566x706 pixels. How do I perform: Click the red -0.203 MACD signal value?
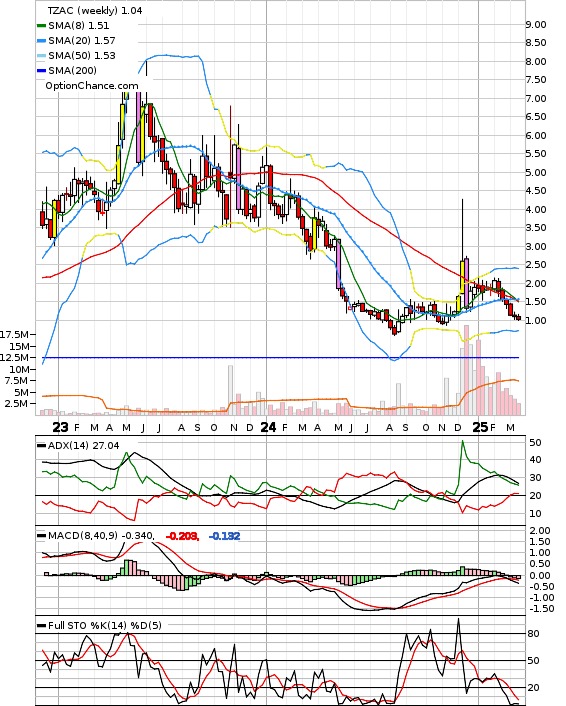point(182,536)
